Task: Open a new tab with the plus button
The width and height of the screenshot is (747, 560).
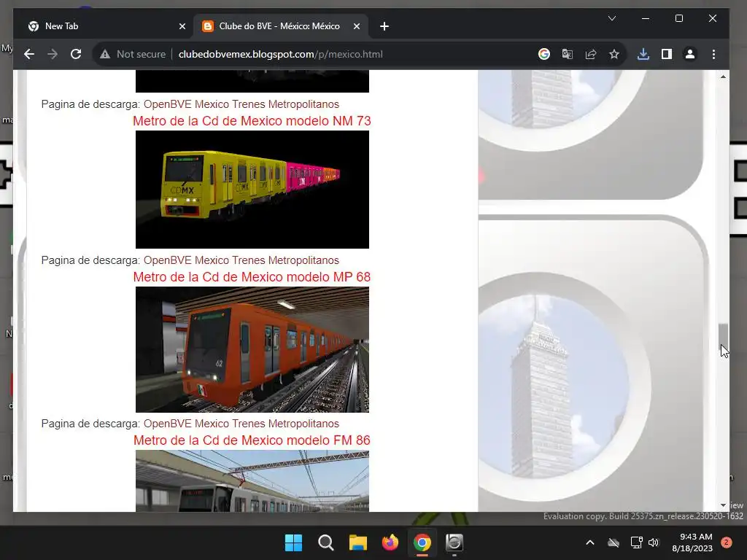Action: (384, 27)
